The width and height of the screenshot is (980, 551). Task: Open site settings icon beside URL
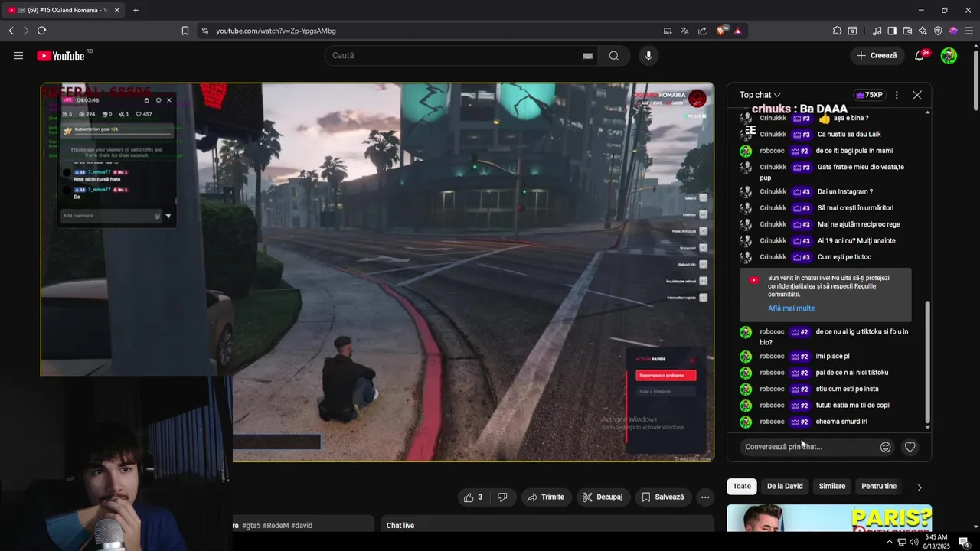(204, 31)
